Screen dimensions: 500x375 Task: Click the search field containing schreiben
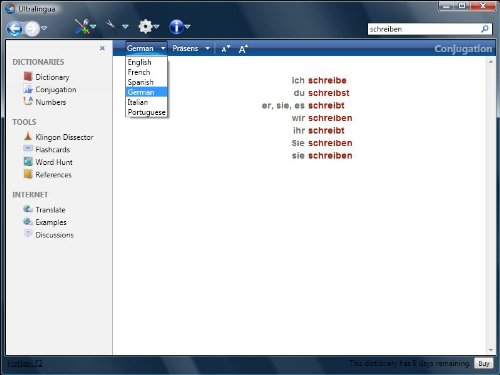click(423, 29)
